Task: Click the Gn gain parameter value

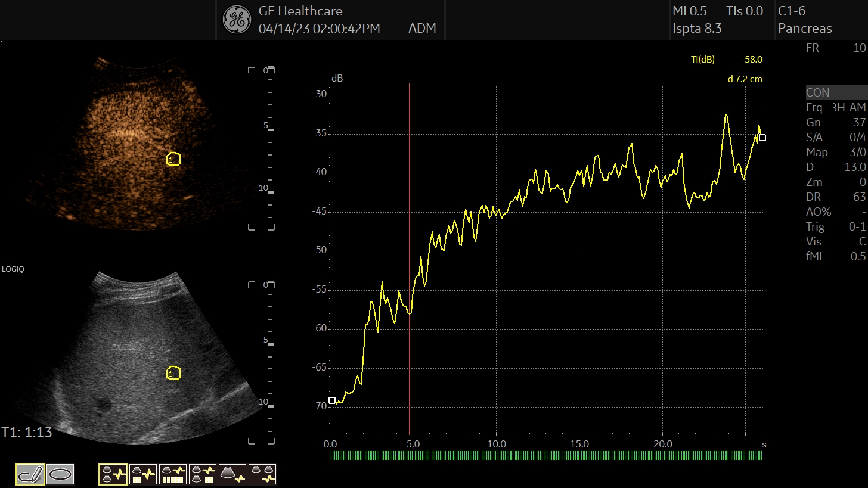Action: click(x=859, y=123)
